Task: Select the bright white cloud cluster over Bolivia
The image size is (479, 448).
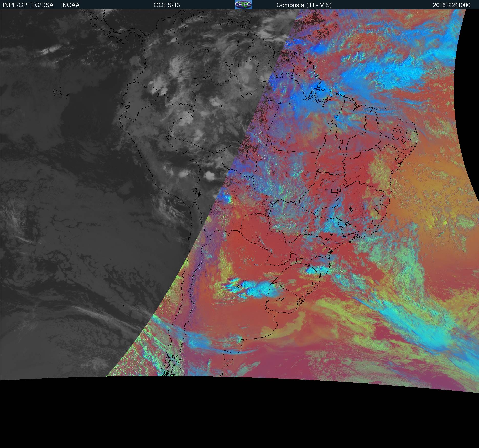Action: pyautogui.click(x=210, y=176)
